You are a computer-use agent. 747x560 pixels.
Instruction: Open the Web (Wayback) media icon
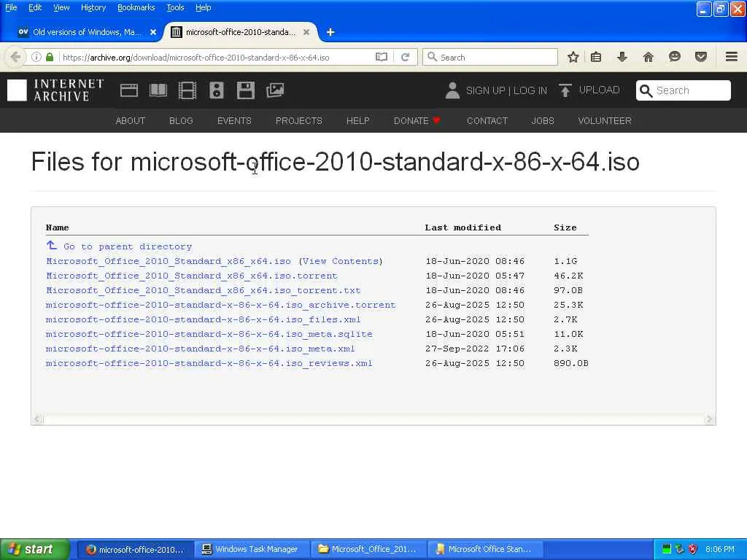click(x=128, y=90)
